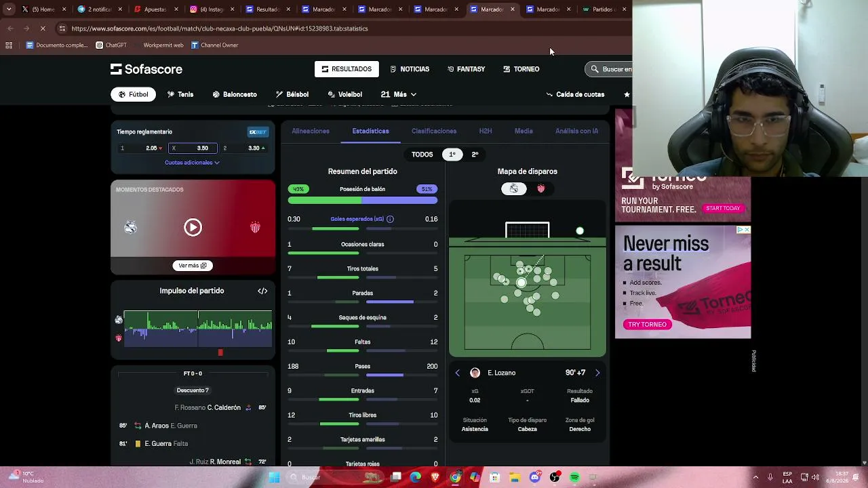Click the Posesión de balón bar
Screen dimensions: 868x488
pyautogui.click(x=363, y=201)
